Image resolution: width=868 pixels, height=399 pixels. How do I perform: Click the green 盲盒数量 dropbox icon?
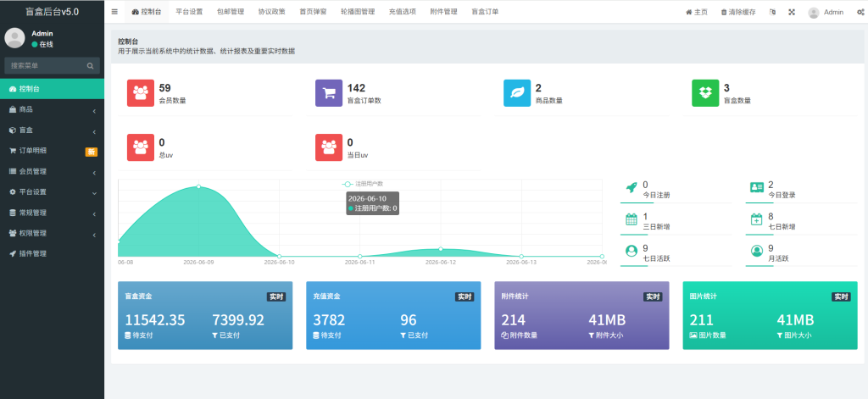coord(705,93)
